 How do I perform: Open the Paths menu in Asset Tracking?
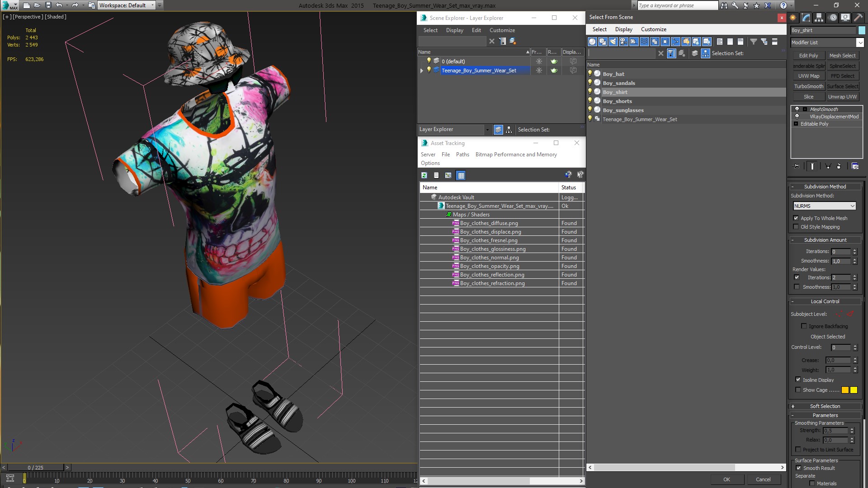462,155
